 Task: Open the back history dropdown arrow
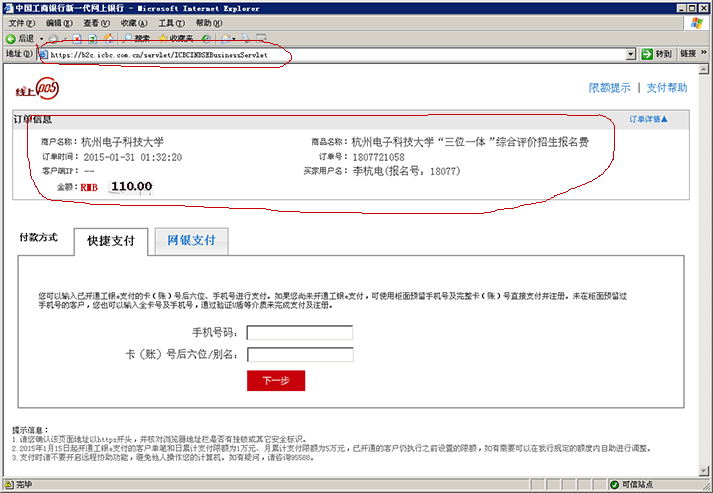41,39
